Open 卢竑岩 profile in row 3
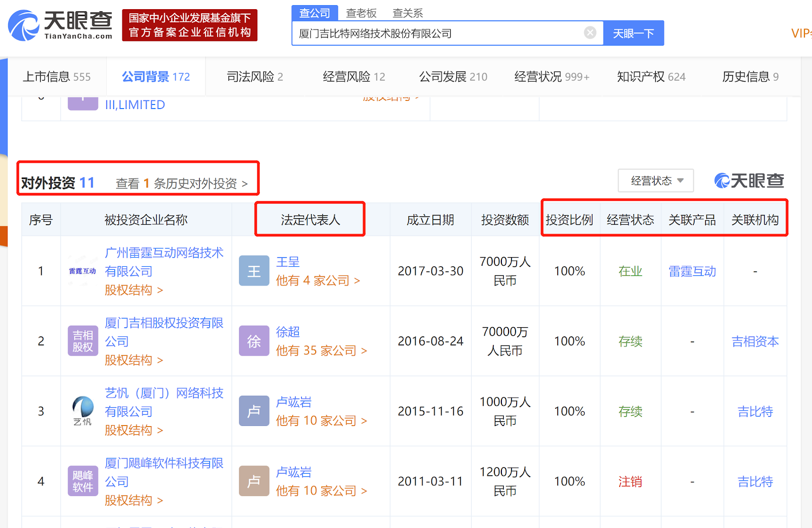The height and width of the screenshot is (528, 812). 294,402
